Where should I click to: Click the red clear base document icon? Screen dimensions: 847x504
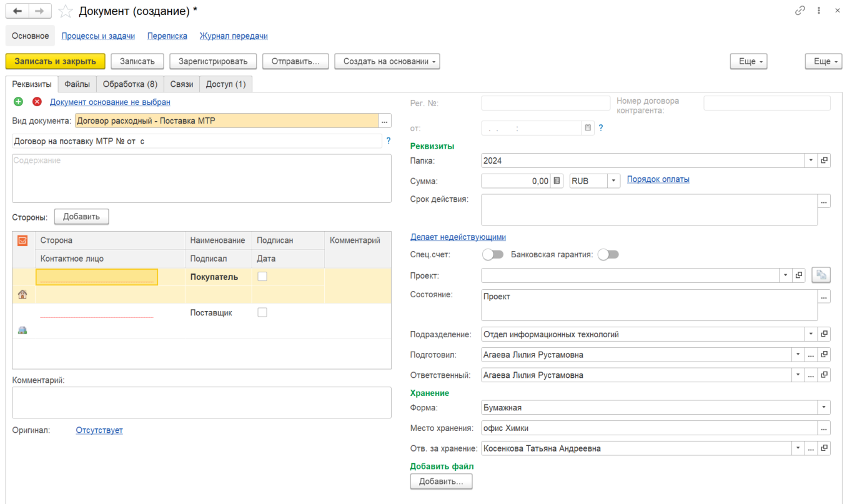click(37, 102)
